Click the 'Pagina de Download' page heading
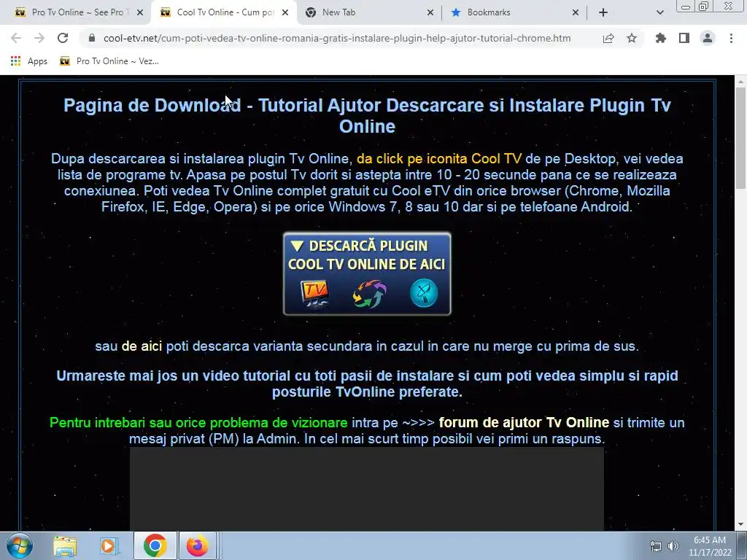The width and height of the screenshot is (747, 560). [367, 116]
